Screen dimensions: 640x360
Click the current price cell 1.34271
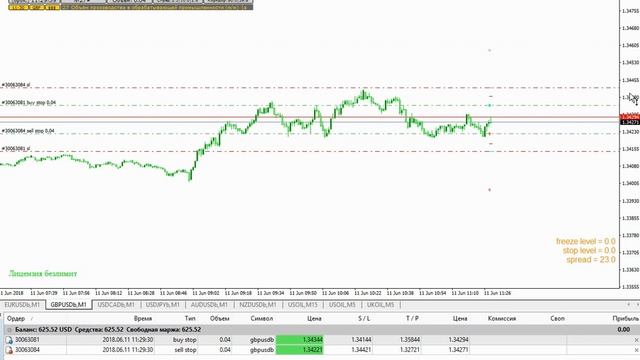(x=458, y=350)
